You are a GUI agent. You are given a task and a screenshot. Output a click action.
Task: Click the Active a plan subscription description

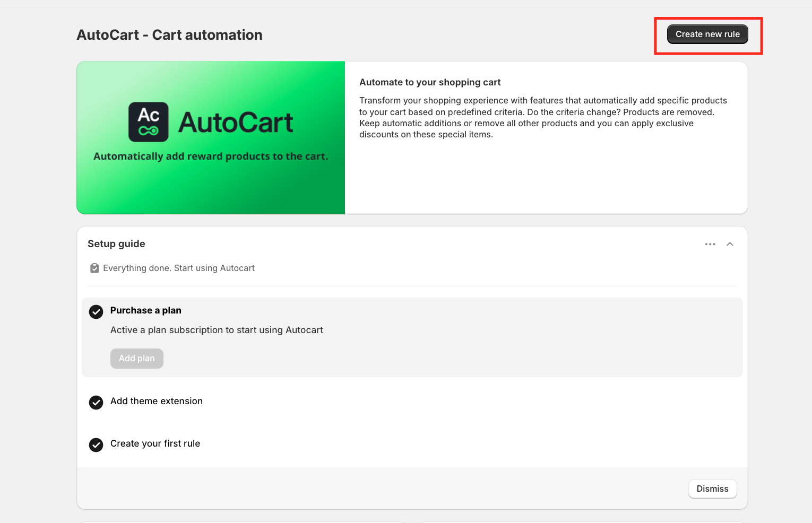[x=217, y=330]
